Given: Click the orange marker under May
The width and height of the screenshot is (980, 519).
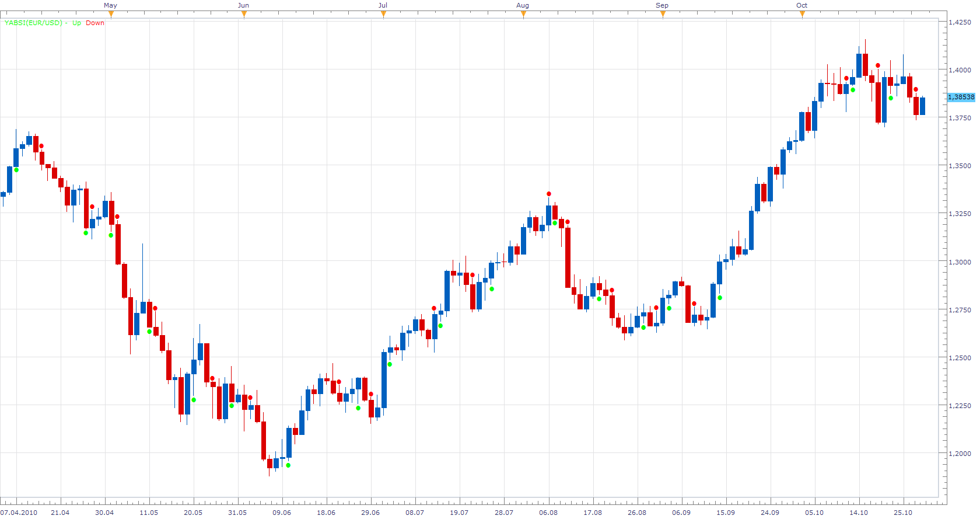Looking at the screenshot, I should pyautogui.click(x=111, y=15).
